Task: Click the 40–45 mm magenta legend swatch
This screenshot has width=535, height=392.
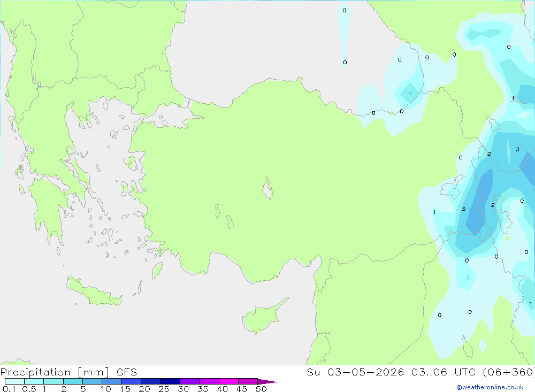Action: [x=228, y=381]
